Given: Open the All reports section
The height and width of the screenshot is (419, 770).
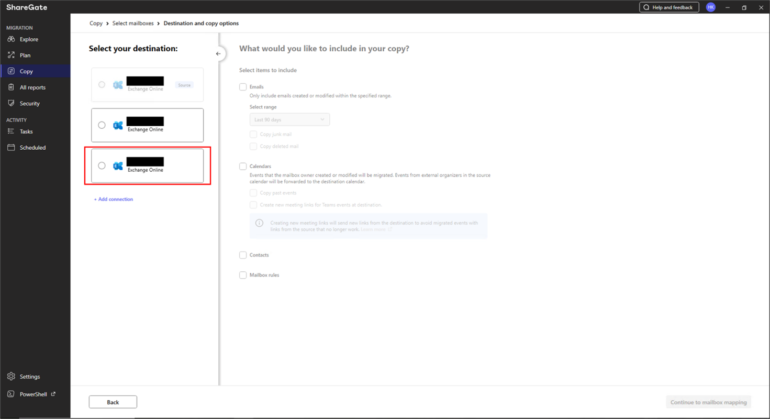Looking at the screenshot, I should pyautogui.click(x=31, y=87).
